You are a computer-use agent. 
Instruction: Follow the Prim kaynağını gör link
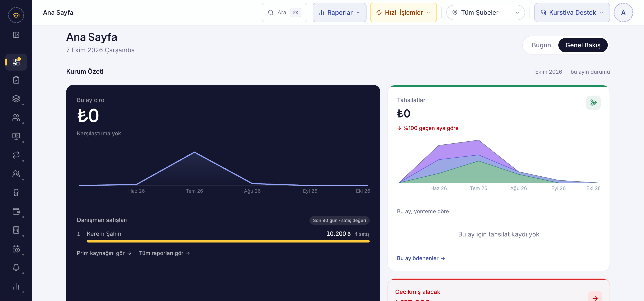[x=104, y=253]
